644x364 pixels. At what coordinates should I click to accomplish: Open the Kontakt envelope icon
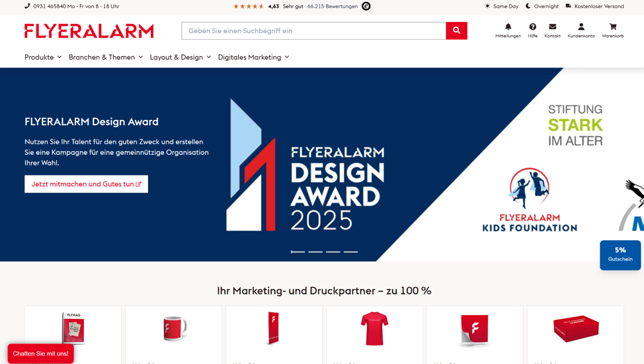552,26
